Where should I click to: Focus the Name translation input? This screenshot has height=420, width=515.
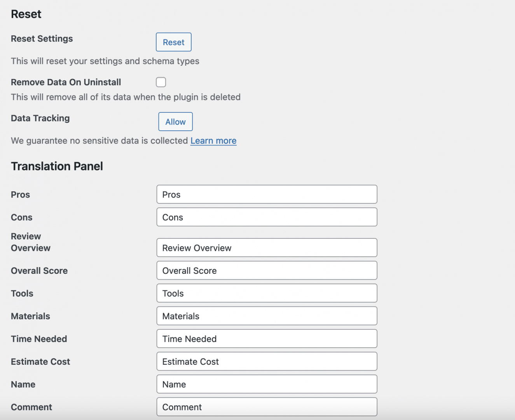267,384
